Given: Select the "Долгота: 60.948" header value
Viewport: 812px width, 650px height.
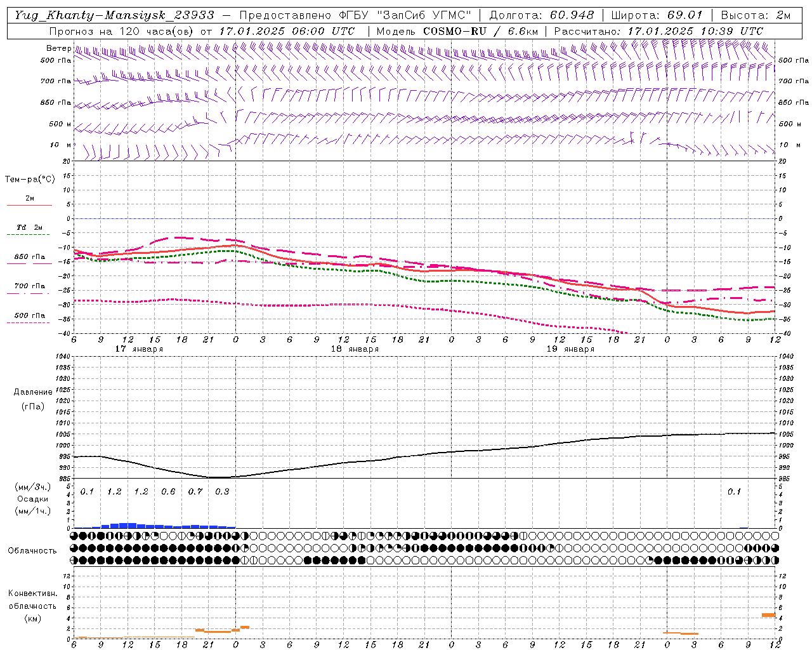Looking at the screenshot, I should pos(542,15).
